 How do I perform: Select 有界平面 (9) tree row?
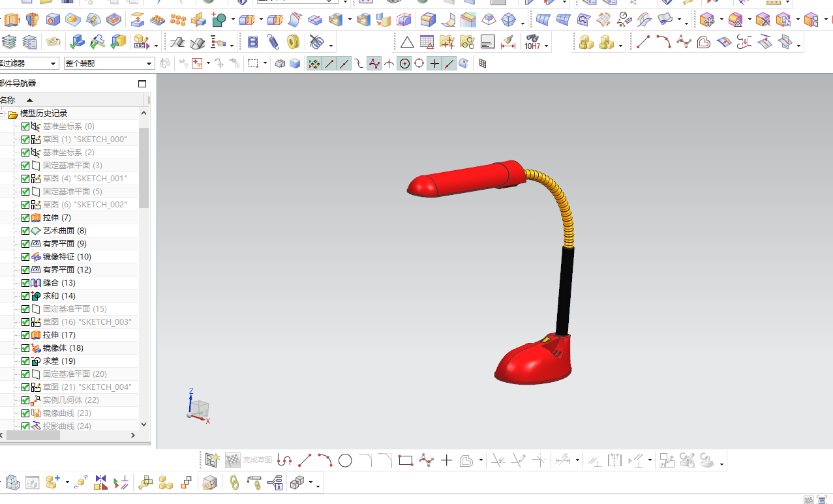pos(65,244)
